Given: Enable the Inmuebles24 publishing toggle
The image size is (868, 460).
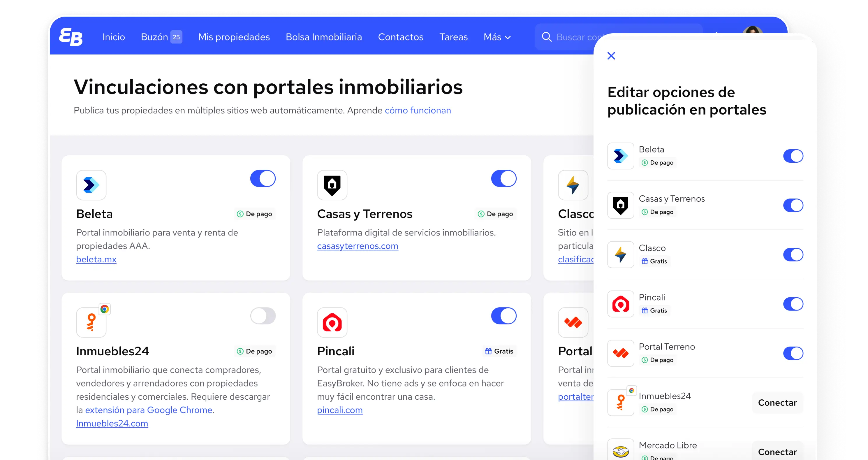Looking at the screenshot, I should click(263, 316).
